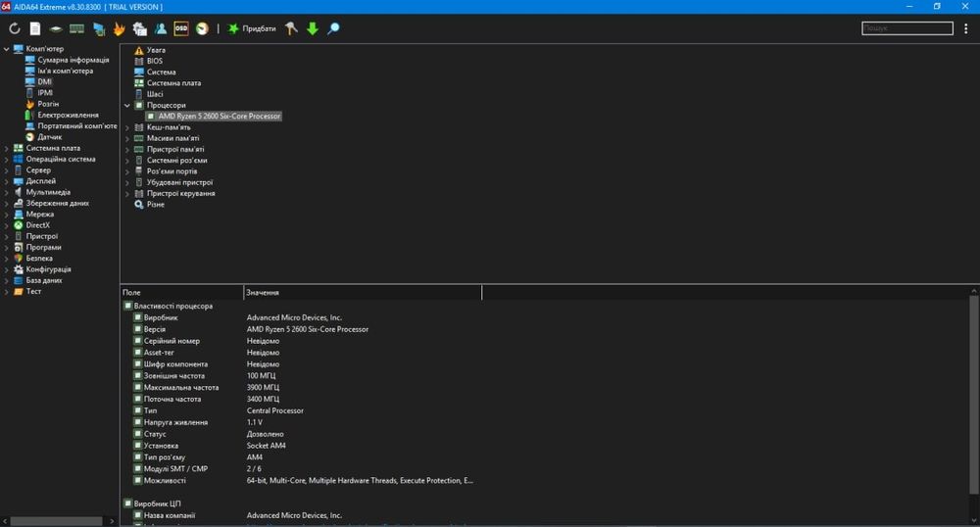Select Сумарна інформація in the tree
Screen dimensions: 980x527
(73, 60)
